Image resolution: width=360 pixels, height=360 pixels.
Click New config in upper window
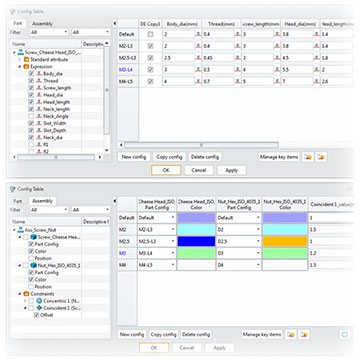pyautogui.click(x=134, y=157)
